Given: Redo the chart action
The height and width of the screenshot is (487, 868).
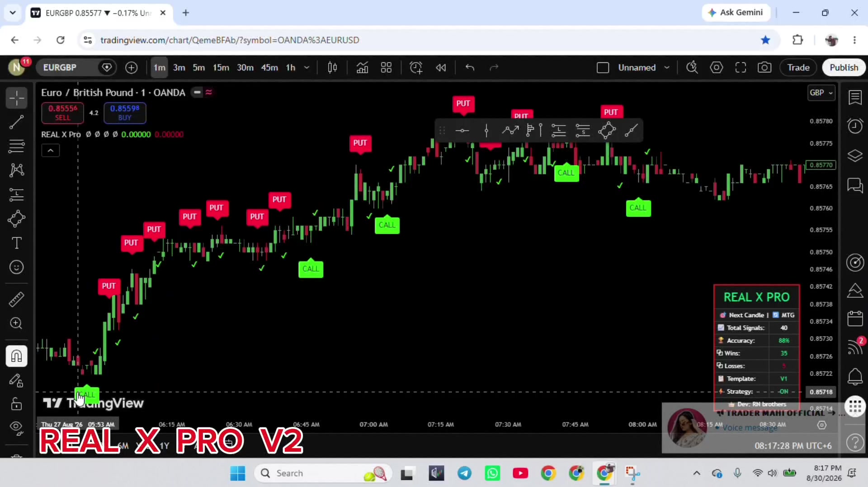Looking at the screenshot, I should 494,67.
